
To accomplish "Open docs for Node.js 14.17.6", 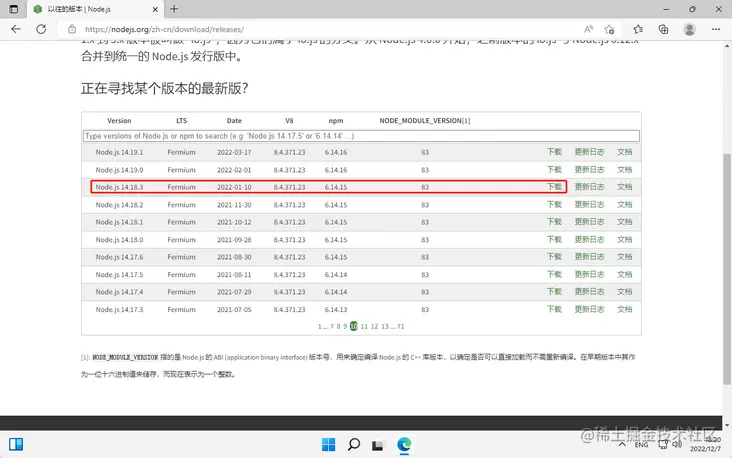I will coord(625,257).
